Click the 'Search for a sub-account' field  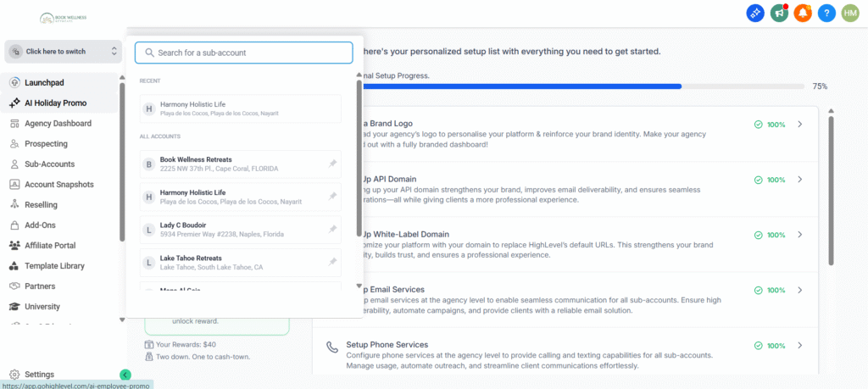tap(244, 53)
